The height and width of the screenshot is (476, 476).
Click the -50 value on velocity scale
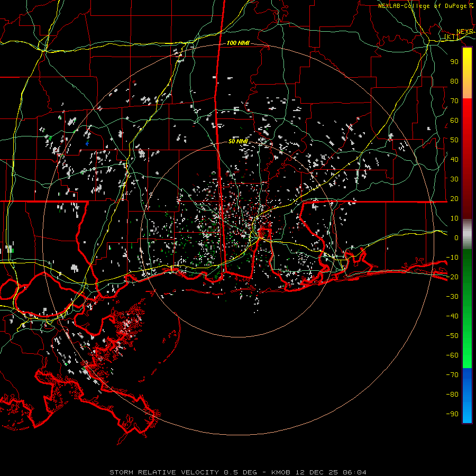coord(452,336)
